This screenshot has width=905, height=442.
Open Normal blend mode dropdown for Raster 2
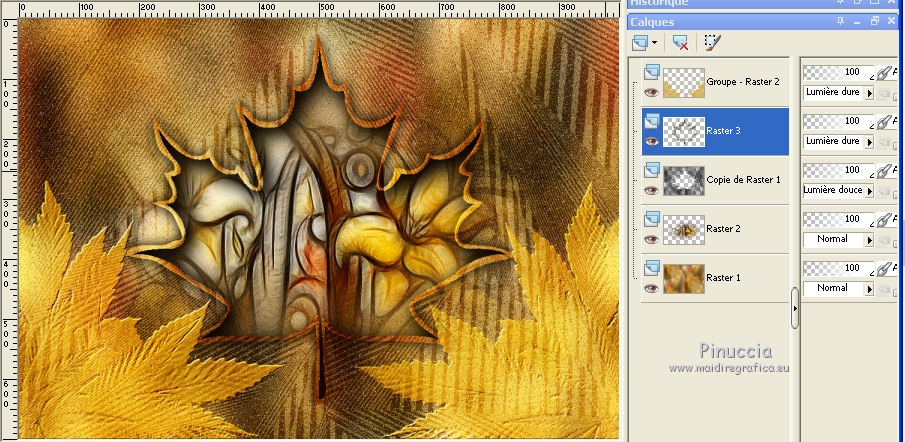coord(869,240)
